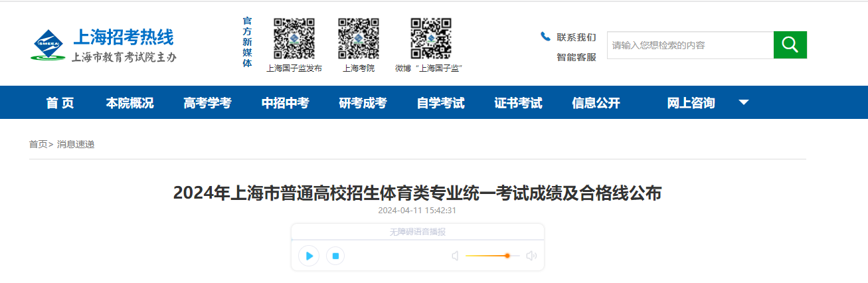Adjust the orange volume slider

click(507, 256)
